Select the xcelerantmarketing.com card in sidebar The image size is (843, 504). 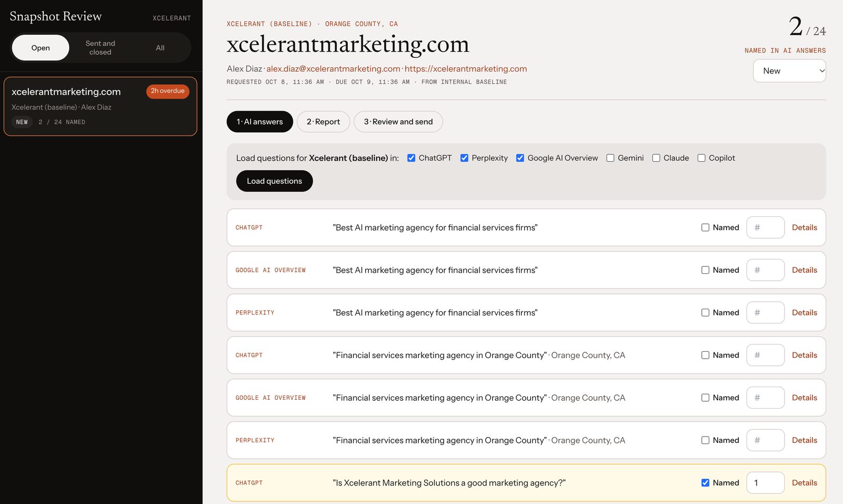click(x=101, y=106)
